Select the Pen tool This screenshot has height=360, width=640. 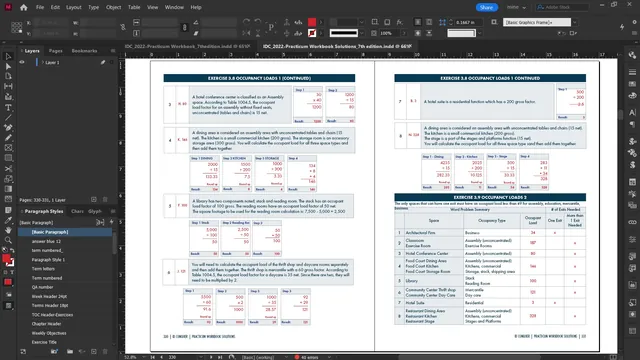[x=8, y=128]
